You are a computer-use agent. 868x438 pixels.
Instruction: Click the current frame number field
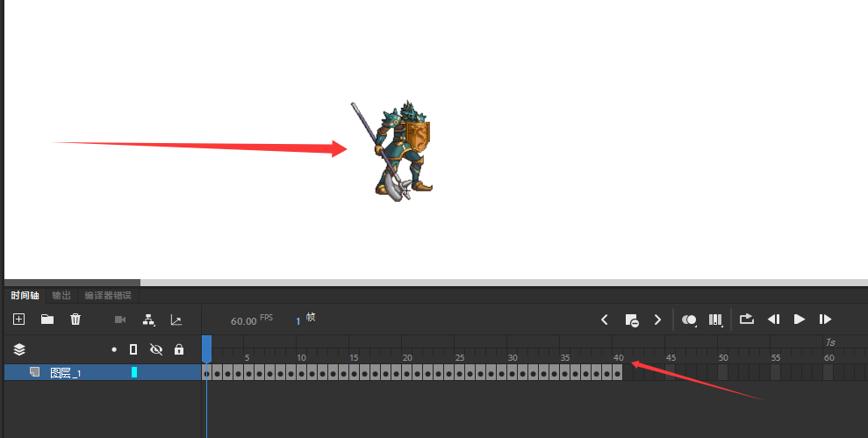(x=298, y=321)
